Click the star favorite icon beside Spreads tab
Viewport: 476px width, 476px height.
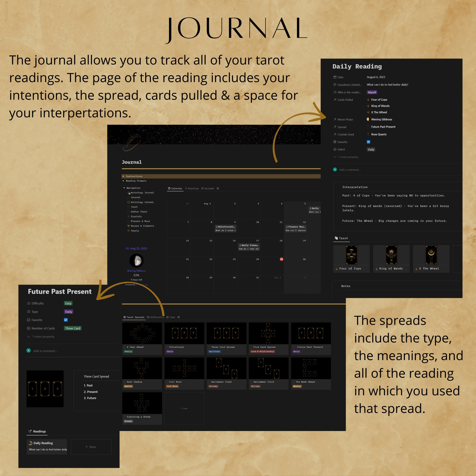coord(218,188)
